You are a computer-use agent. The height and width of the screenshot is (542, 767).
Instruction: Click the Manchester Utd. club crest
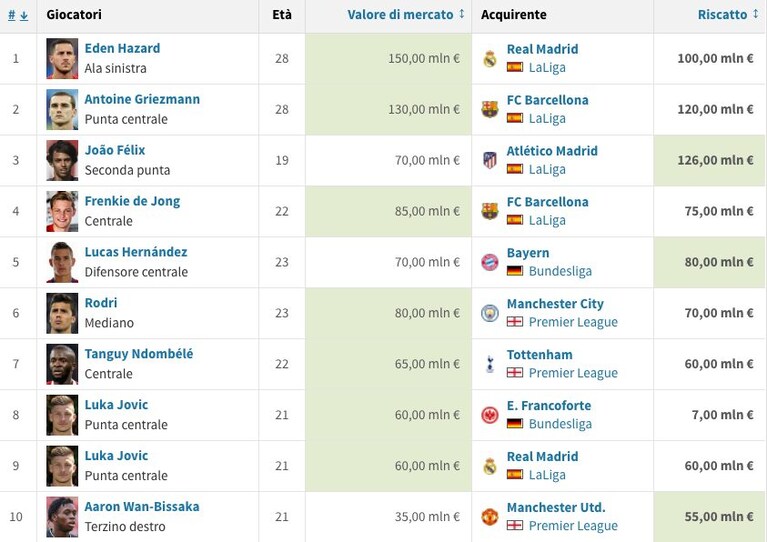490,517
